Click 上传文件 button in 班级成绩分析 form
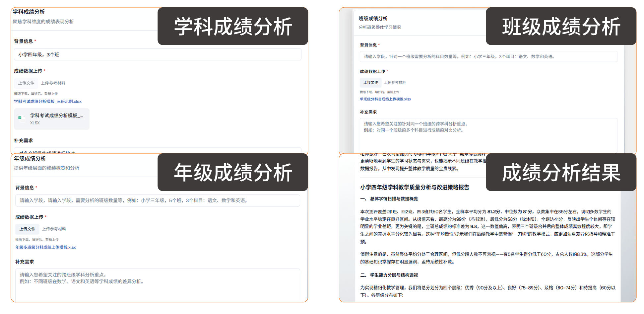The width and height of the screenshot is (644, 314). click(x=370, y=82)
